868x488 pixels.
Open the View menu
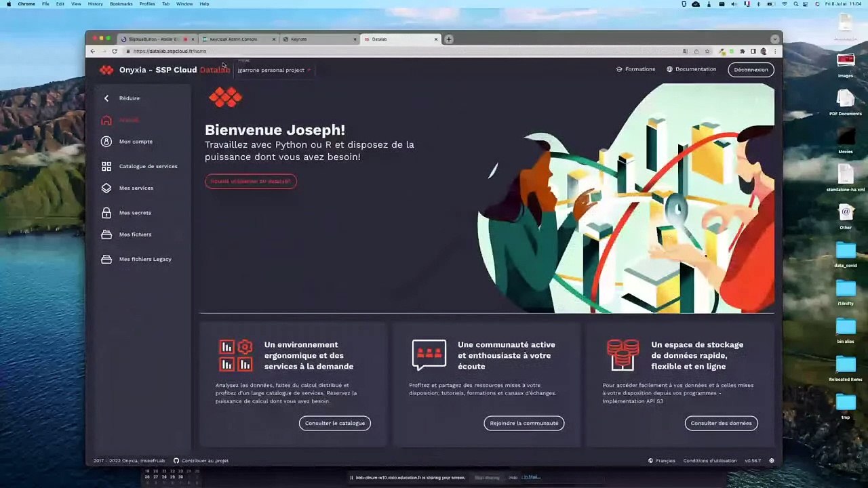[76, 4]
